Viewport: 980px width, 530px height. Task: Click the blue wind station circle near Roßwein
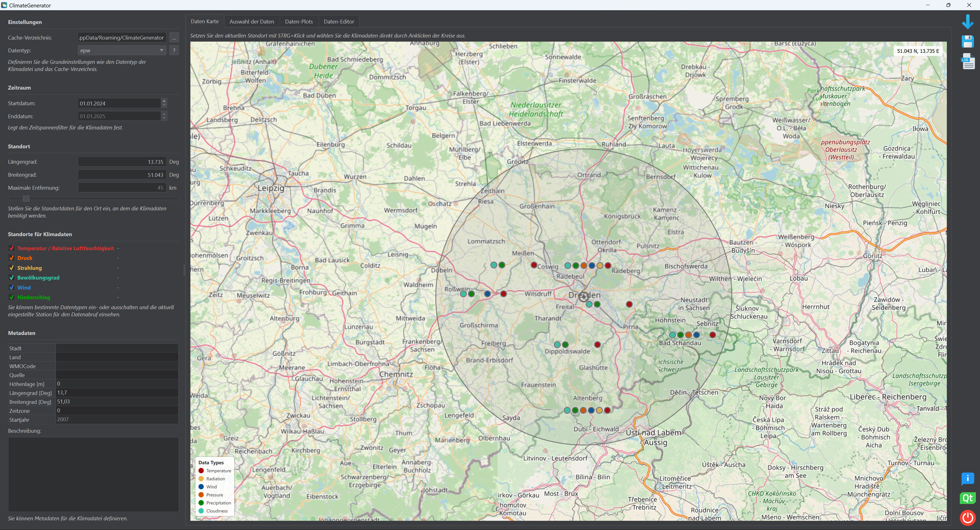point(487,294)
